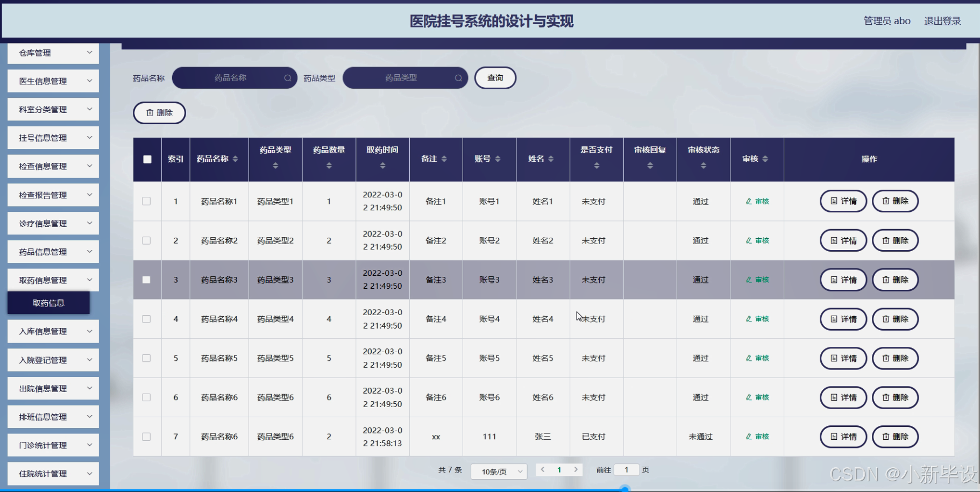This screenshot has width=980, height=492.
Task: Click the trash icon on the 删除 button
Action: click(x=150, y=113)
